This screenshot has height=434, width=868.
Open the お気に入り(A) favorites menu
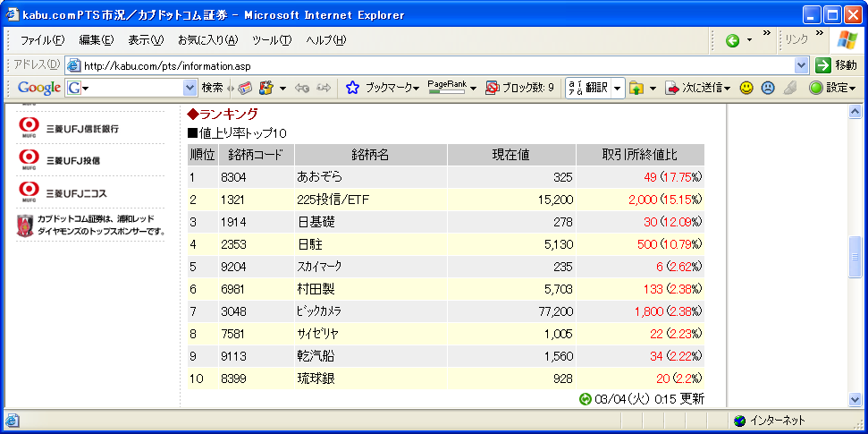click(207, 40)
